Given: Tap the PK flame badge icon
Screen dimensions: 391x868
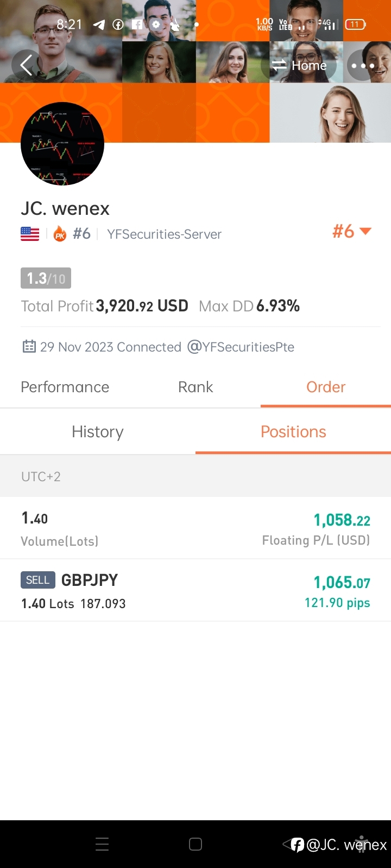Looking at the screenshot, I should pyautogui.click(x=60, y=234).
